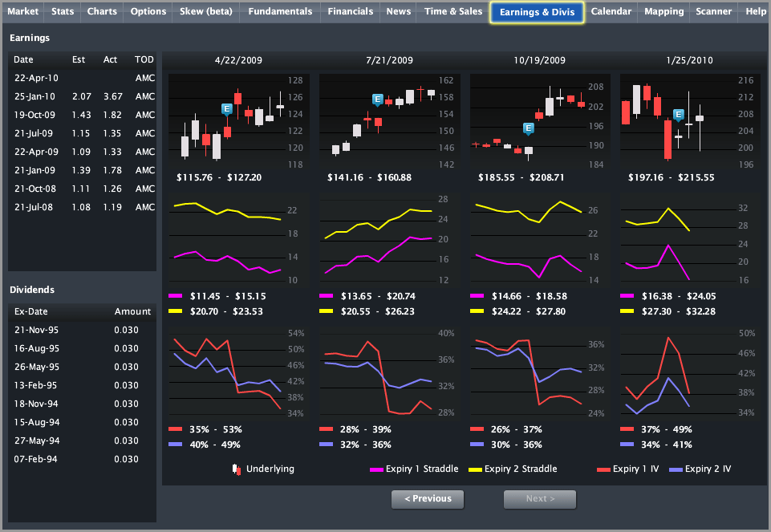Click the 26% - 37% IV range

pyautogui.click(x=517, y=429)
